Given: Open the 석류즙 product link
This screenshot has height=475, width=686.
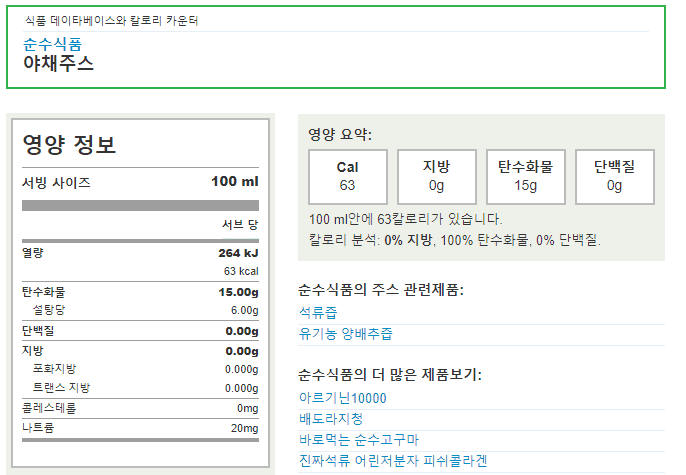Looking at the screenshot, I should 318,312.
